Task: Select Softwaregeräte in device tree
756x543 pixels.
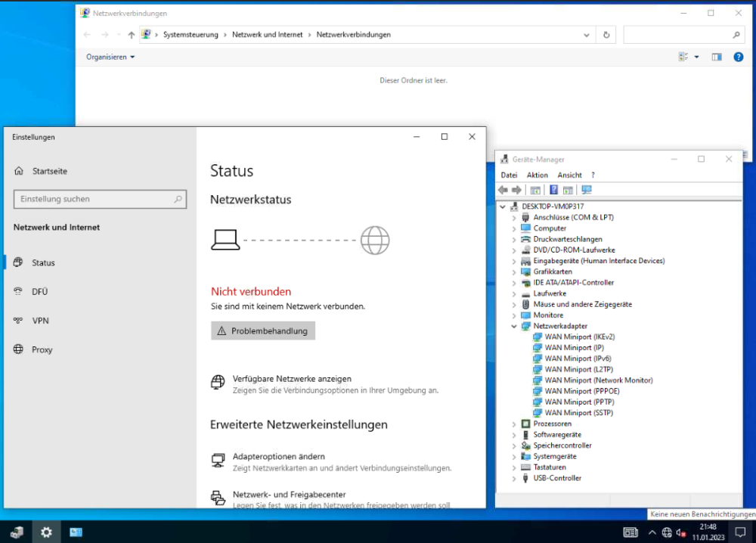Action: [557, 435]
